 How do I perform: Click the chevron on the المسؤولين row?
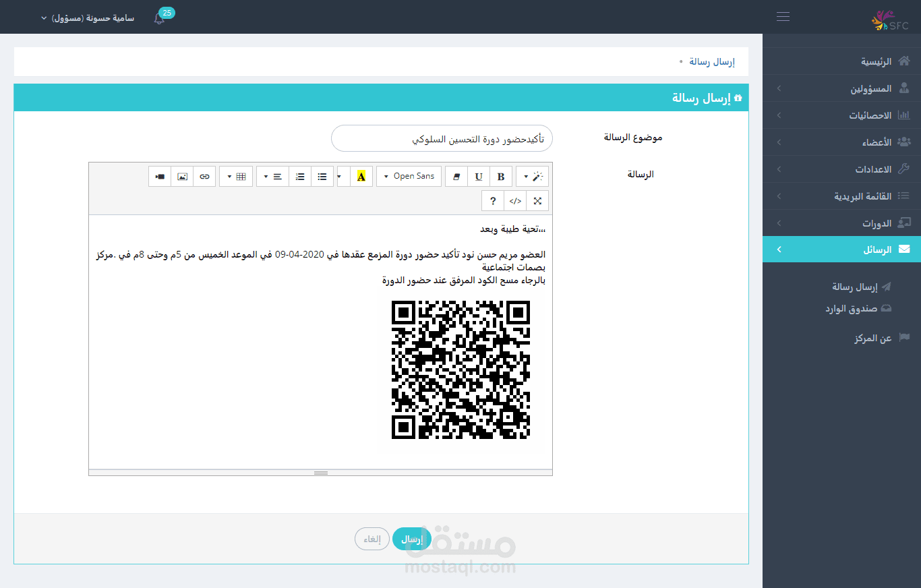pos(779,88)
